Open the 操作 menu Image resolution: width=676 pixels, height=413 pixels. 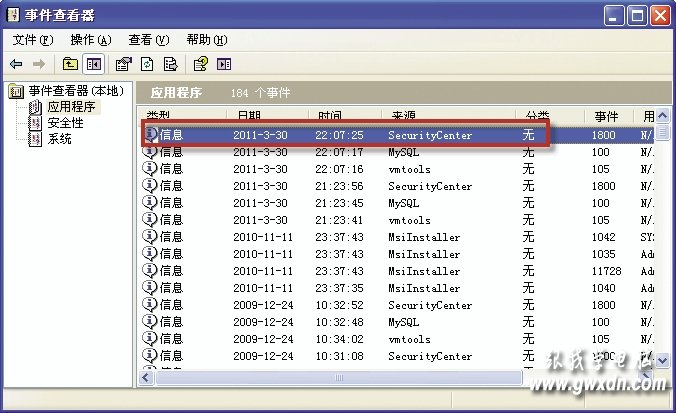[90, 40]
